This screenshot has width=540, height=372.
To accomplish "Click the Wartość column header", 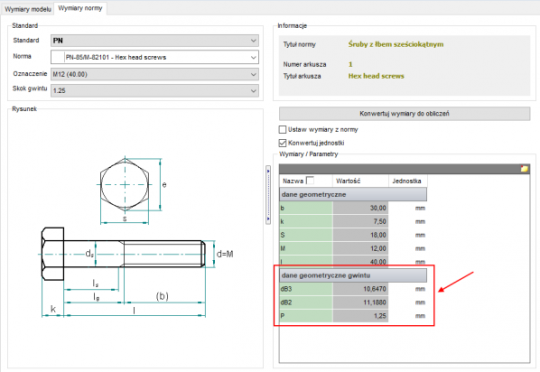I will point(360,181).
